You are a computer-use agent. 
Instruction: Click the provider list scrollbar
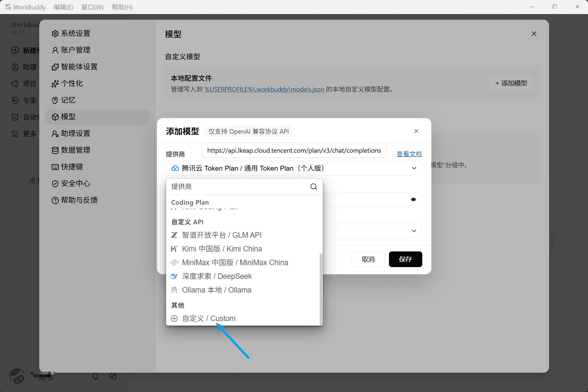pyautogui.click(x=321, y=289)
